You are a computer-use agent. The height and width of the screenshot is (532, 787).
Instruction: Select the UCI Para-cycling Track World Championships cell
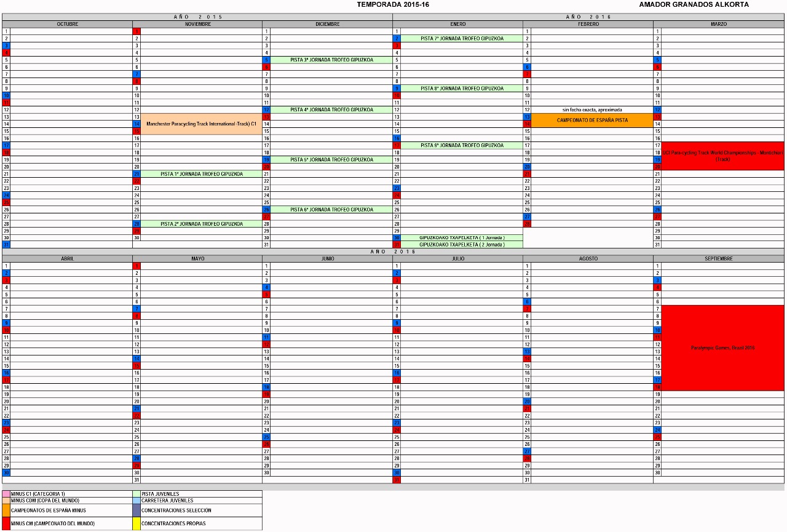click(722, 156)
